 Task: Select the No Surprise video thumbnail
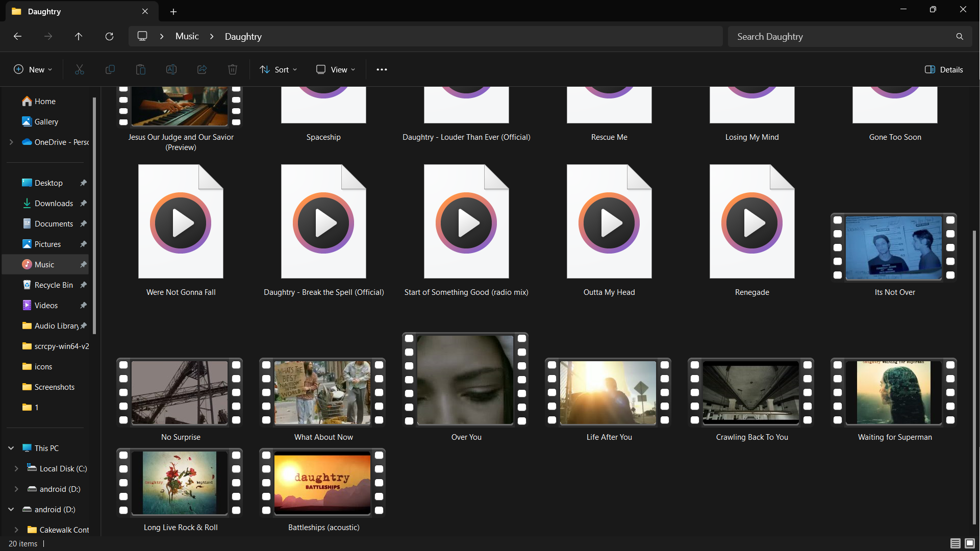point(180,392)
